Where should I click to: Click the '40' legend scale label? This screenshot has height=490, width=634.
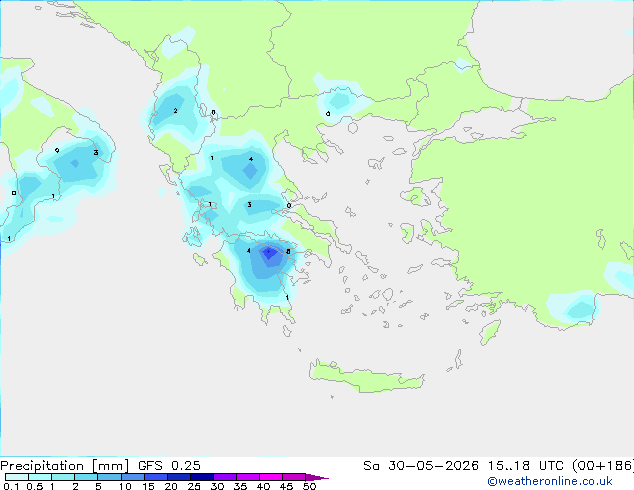pyautogui.click(x=263, y=486)
